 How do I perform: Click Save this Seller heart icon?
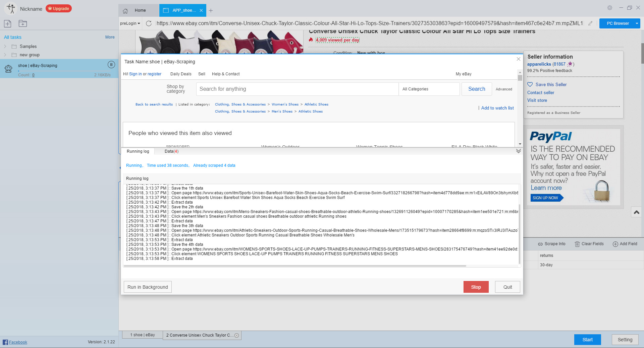[x=530, y=84]
